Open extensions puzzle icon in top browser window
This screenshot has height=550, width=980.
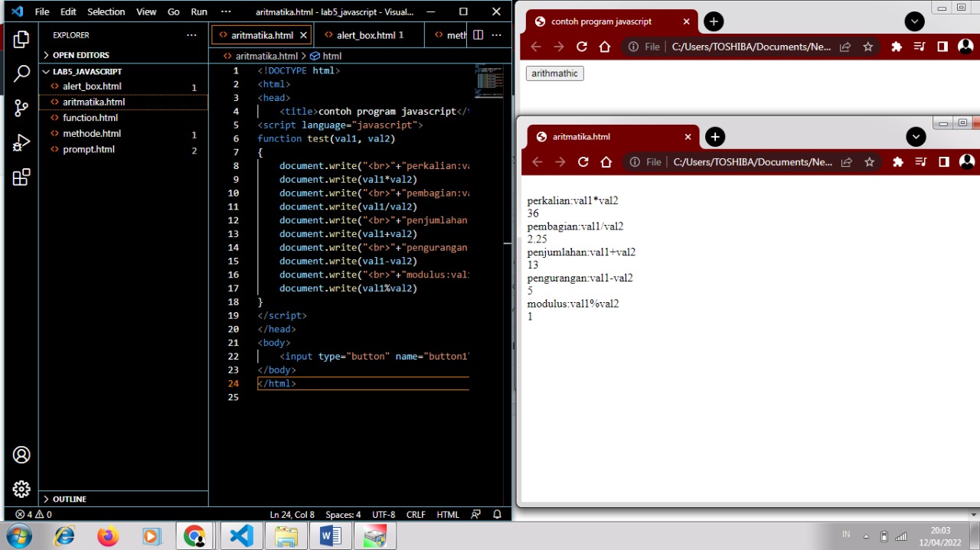click(897, 47)
